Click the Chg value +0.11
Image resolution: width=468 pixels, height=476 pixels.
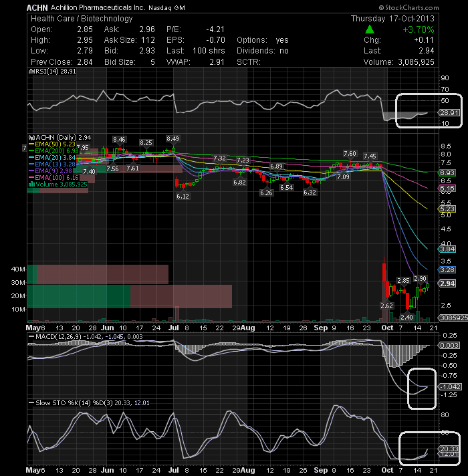(x=424, y=40)
